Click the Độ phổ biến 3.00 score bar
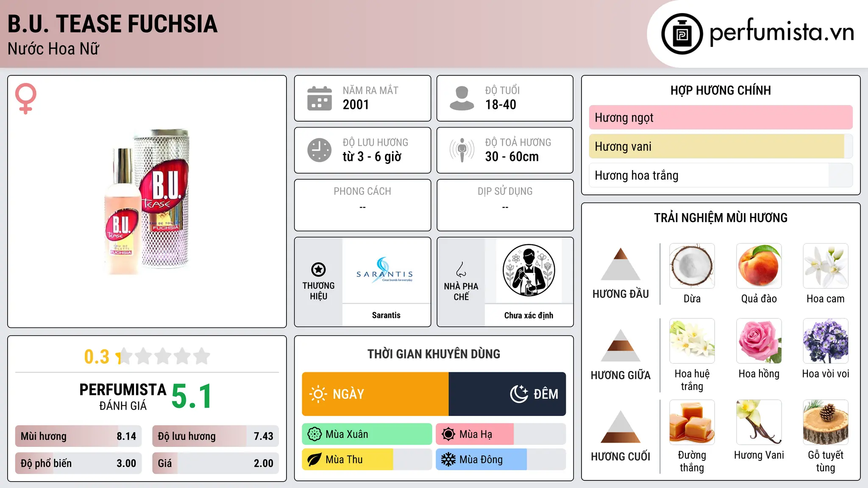 pyautogui.click(x=78, y=463)
